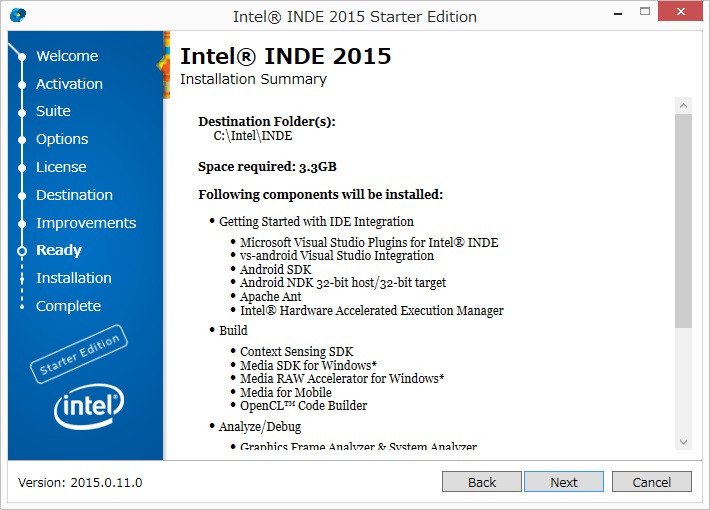Image resolution: width=710 pixels, height=510 pixels.
Task: Open the License step
Action: click(61, 167)
